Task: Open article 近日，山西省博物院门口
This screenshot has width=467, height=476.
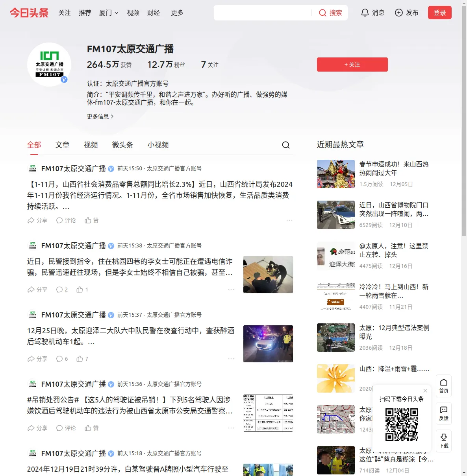Action: point(394,209)
